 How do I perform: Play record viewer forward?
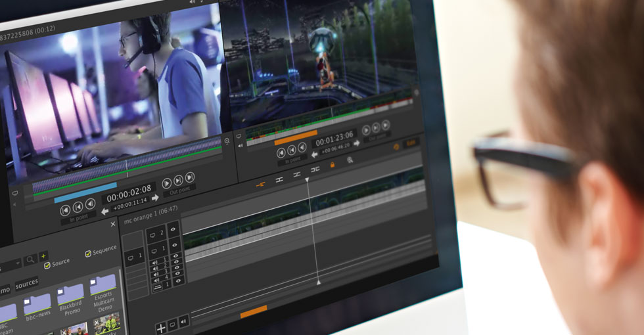click(366, 130)
